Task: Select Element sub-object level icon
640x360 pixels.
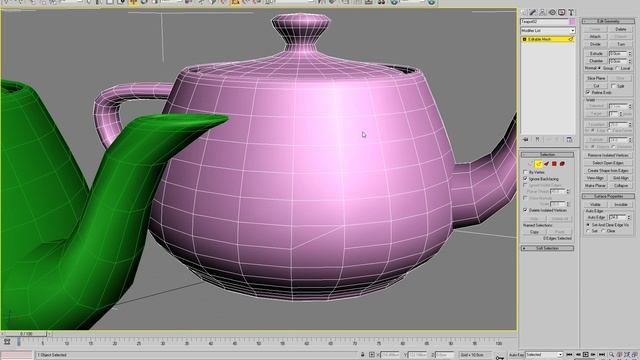Action: 562,164
